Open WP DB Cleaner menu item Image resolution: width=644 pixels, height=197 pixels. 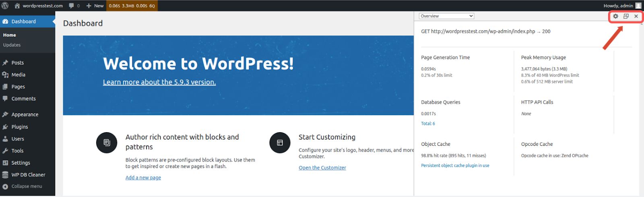[x=28, y=175]
